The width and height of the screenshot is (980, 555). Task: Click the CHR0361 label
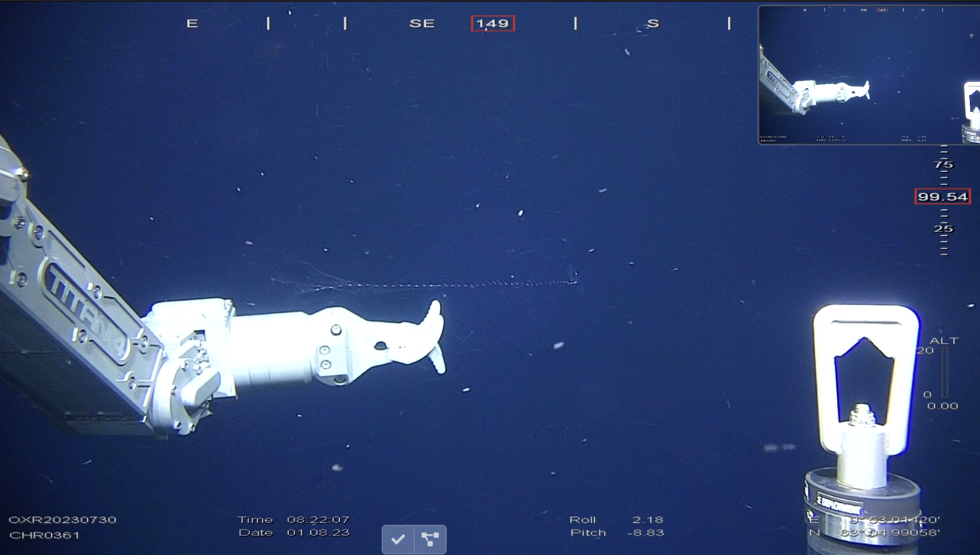tap(44, 535)
